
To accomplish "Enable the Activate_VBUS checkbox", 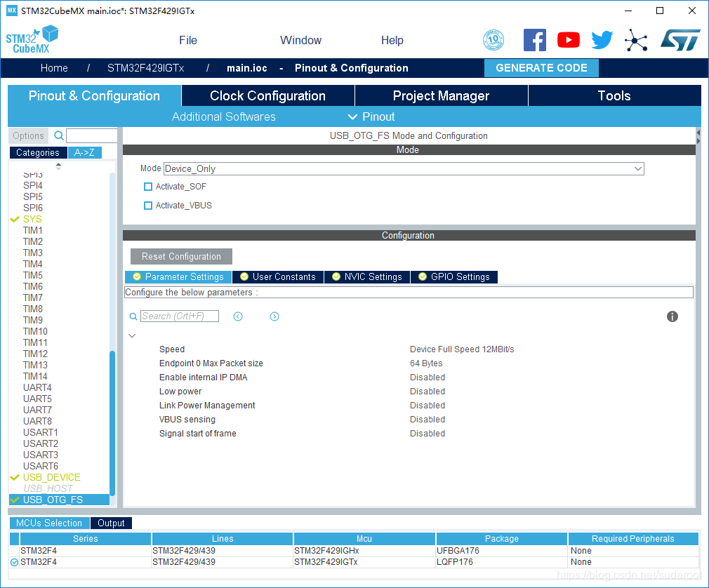I will tap(148, 206).
